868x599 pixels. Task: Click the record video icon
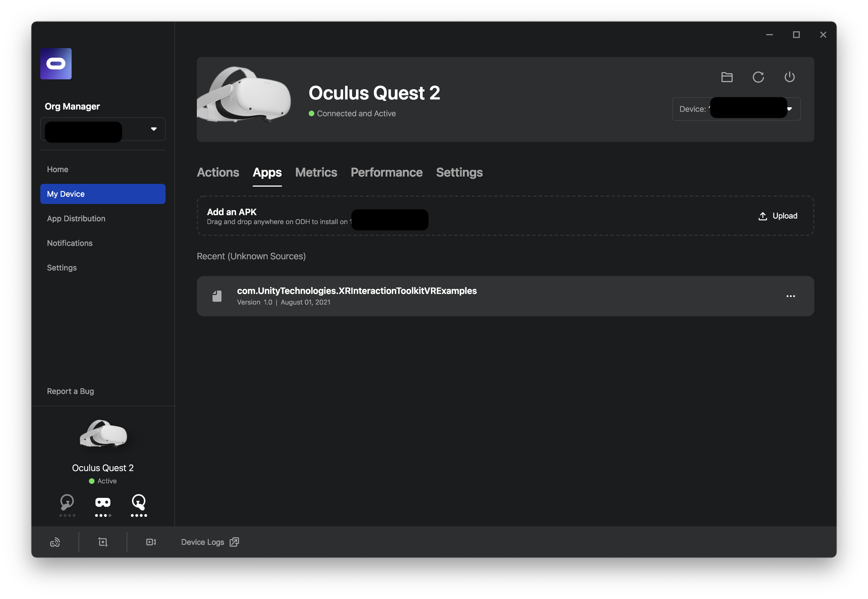coord(151,542)
